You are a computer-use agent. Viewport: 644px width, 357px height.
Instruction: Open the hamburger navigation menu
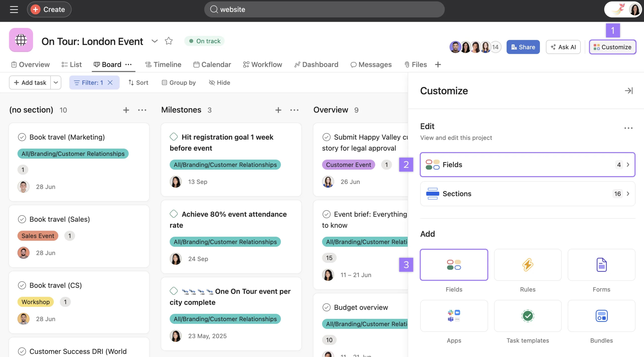tap(14, 10)
